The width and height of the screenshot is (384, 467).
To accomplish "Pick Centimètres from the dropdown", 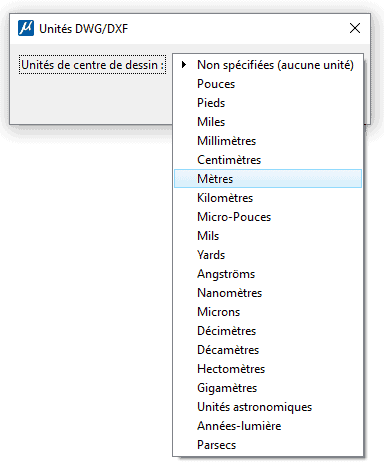I will point(268,160).
